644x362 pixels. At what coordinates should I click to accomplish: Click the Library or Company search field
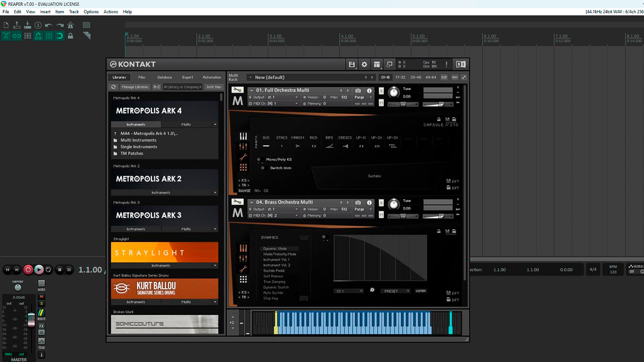(x=182, y=87)
